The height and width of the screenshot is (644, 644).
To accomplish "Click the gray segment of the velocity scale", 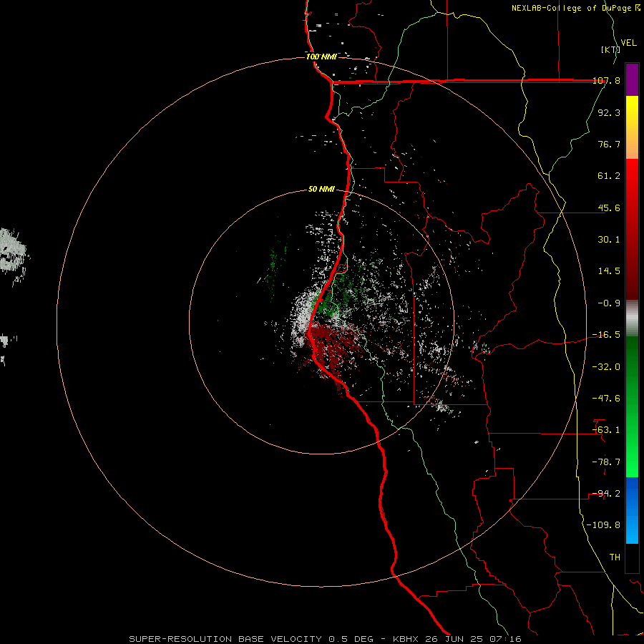I will tap(632, 318).
